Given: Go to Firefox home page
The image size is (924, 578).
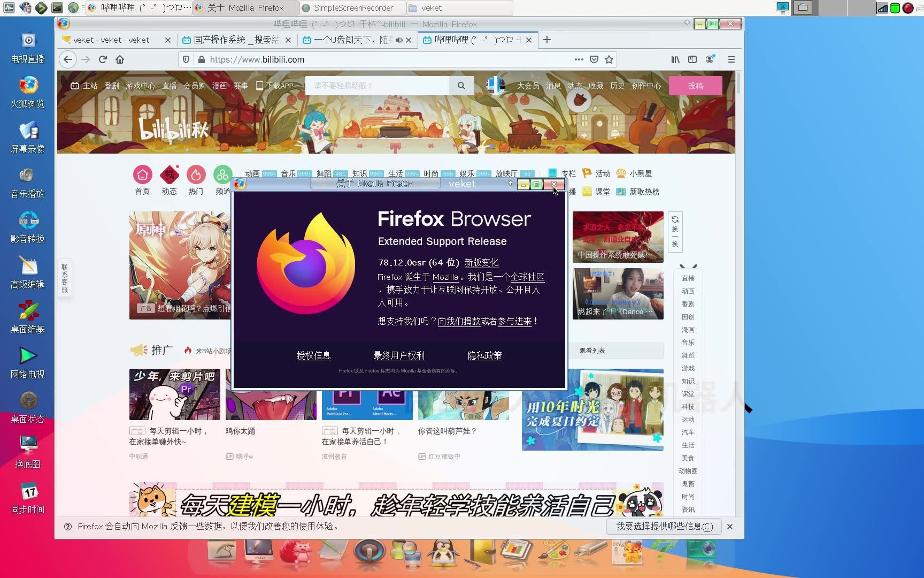Looking at the screenshot, I should click(x=120, y=59).
